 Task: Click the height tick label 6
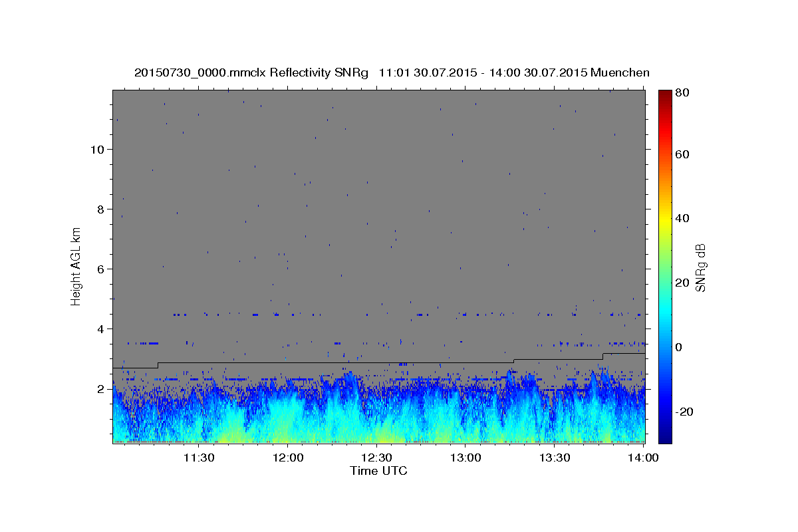point(100,269)
